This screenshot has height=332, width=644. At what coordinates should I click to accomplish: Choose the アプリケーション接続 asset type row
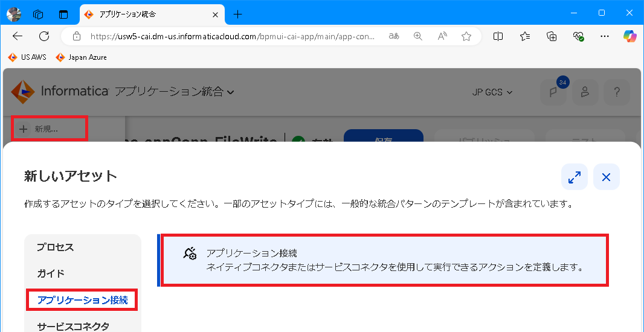pos(385,260)
